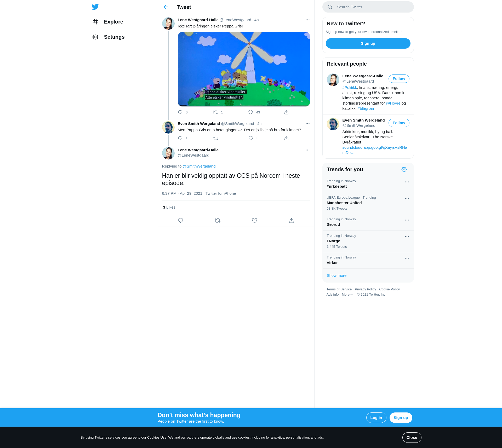The image size is (502, 448).
Task: Click Sign up on the bottom banner
Action: coord(401,418)
